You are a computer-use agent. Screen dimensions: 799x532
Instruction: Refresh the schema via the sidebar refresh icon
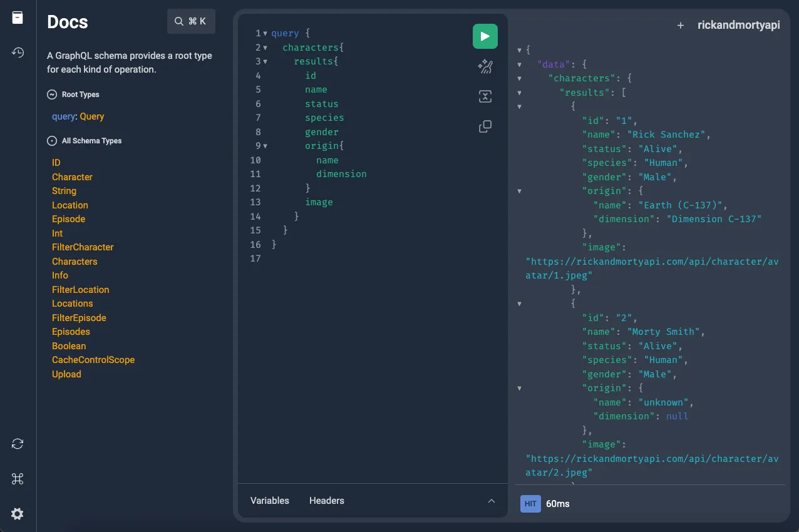click(x=18, y=444)
